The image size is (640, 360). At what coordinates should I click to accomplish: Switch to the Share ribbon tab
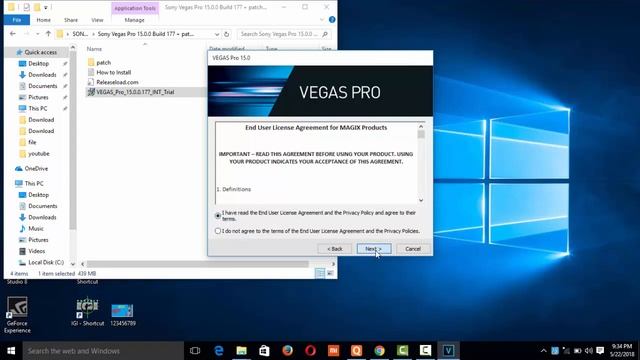tap(71, 20)
